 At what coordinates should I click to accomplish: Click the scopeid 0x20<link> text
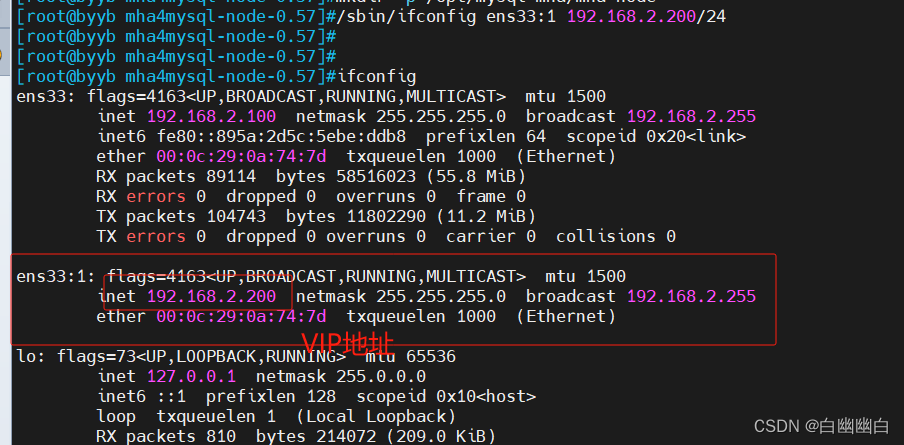[656, 136]
